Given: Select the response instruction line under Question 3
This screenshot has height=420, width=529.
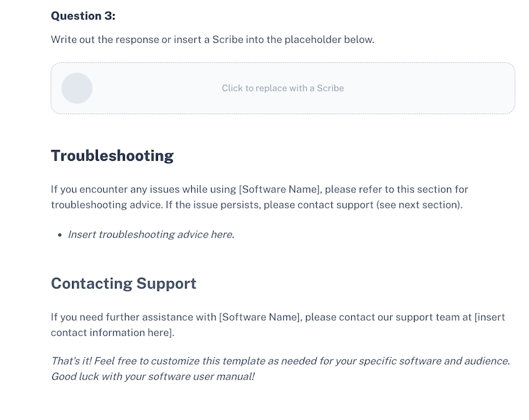Looking at the screenshot, I should coord(214,38).
